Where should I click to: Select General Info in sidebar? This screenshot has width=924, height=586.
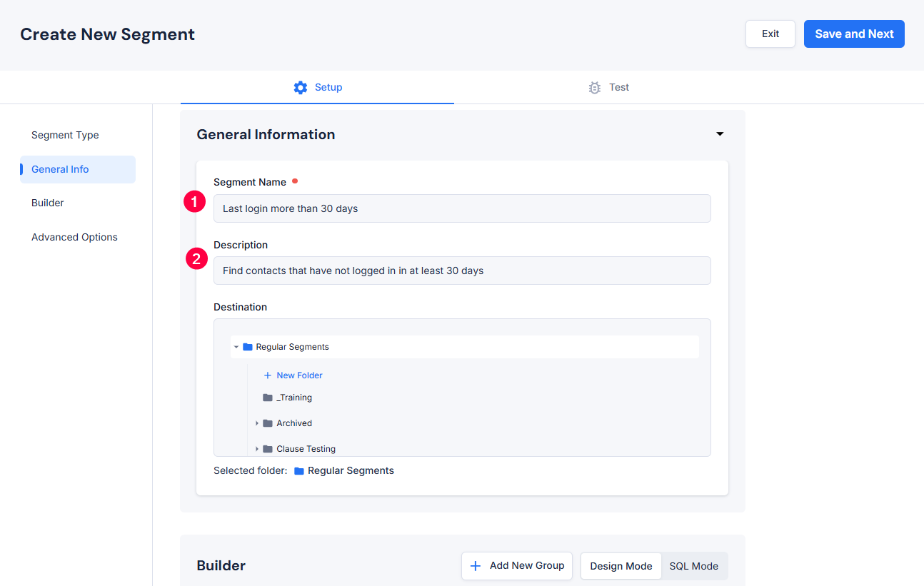78,169
